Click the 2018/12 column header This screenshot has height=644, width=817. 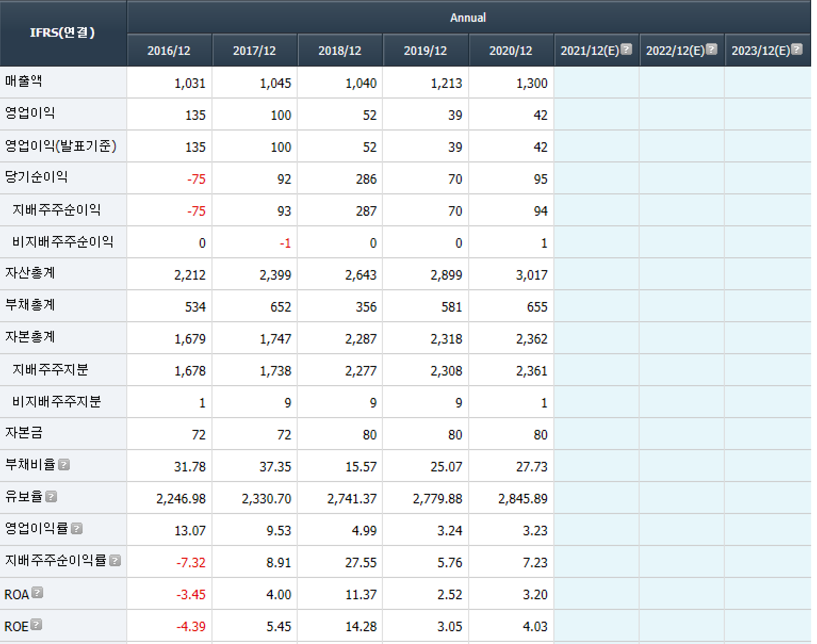click(x=340, y=51)
